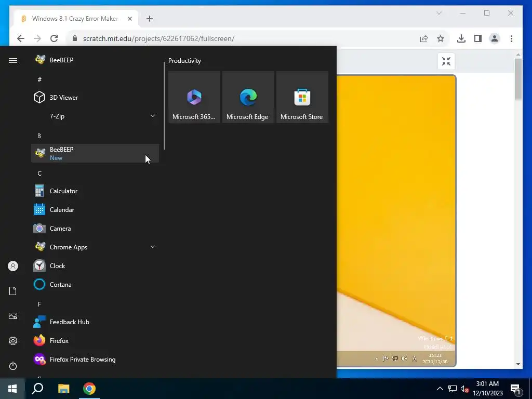The height and width of the screenshot is (399, 532).
Task: Click the Scratch project stage
Action: tap(396, 220)
